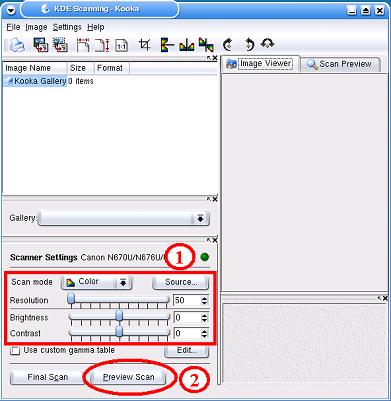Click the Preview Scan button

[128, 377]
